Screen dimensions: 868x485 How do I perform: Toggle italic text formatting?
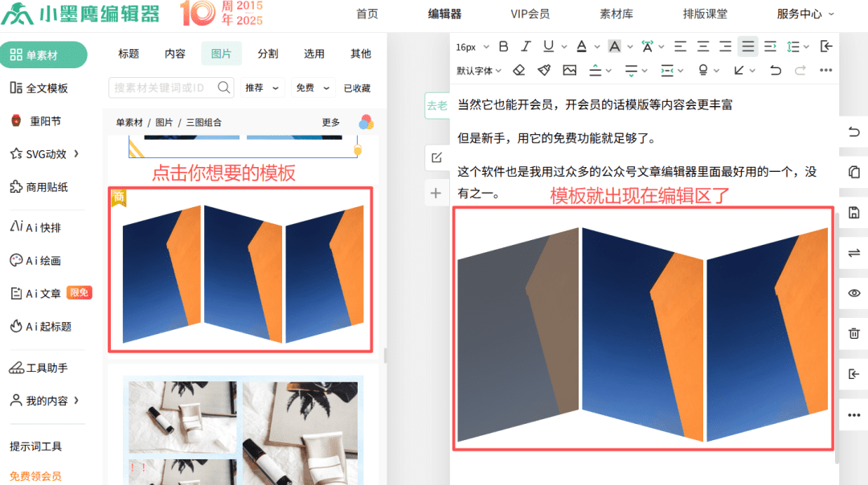click(526, 47)
